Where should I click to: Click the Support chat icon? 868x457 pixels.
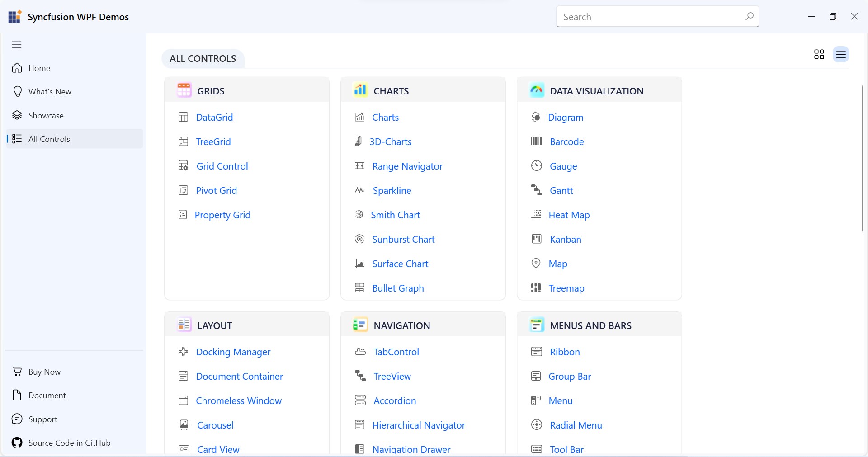tap(17, 419)
